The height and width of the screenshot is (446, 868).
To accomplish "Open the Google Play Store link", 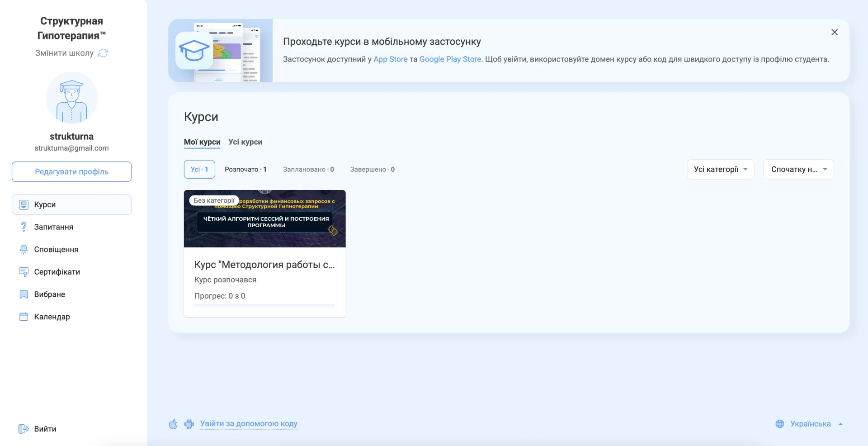I will [450, 59].
